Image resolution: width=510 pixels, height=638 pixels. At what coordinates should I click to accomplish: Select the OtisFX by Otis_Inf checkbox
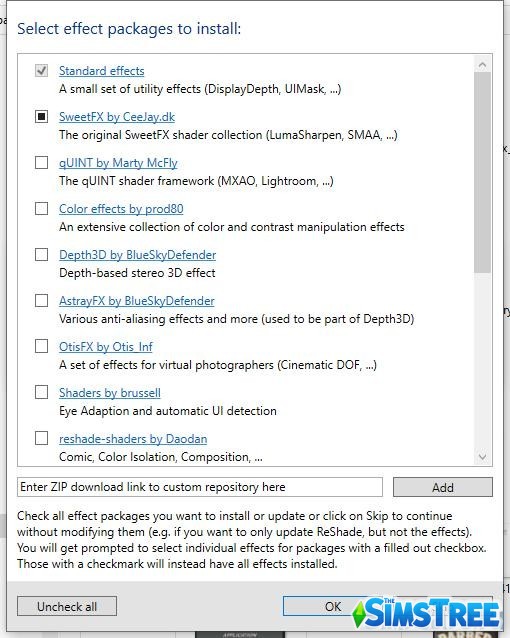coord(42,347)
